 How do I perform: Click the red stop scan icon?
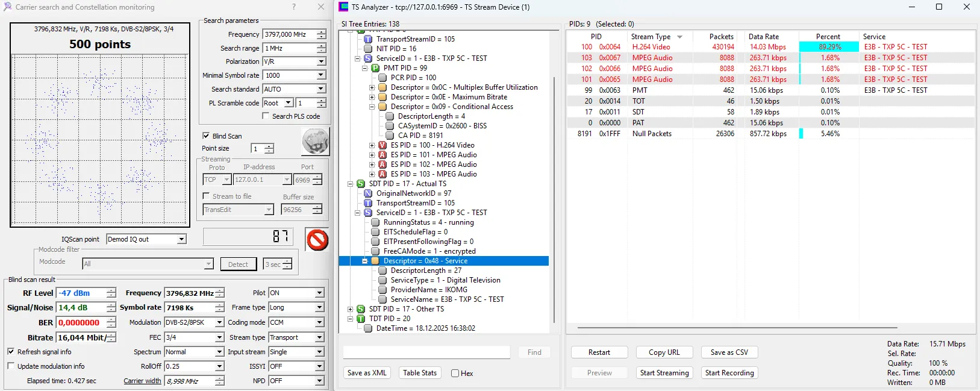click(x=317, y=239)
